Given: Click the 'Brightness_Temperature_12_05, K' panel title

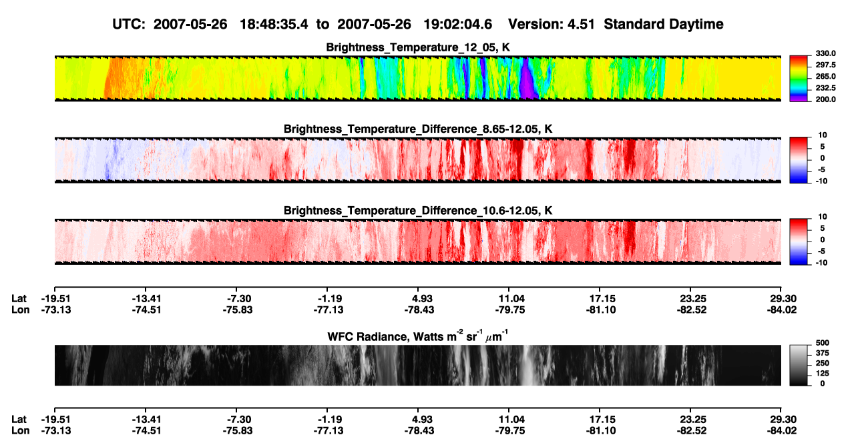Looking at the screenshot, I should [418, 47].
